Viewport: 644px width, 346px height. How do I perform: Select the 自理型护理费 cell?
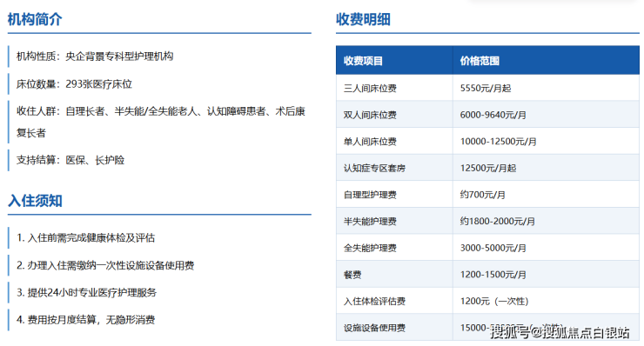tap(394, 195)
